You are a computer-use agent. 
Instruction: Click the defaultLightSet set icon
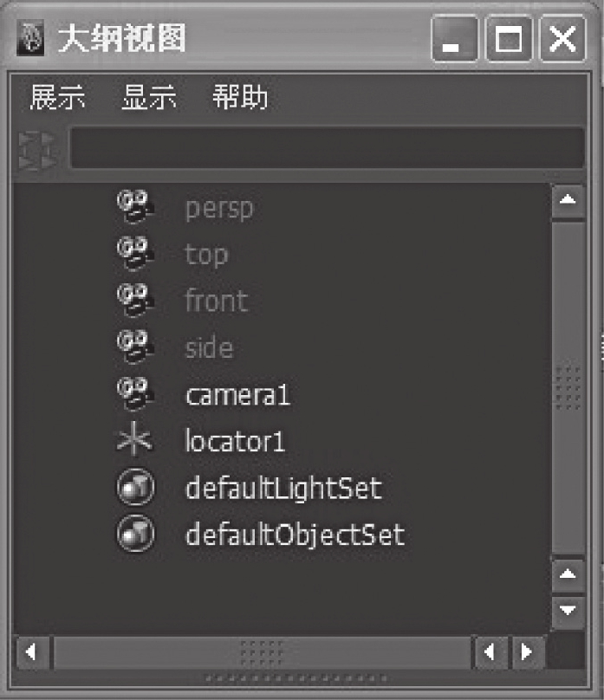[x=136, y=487]
